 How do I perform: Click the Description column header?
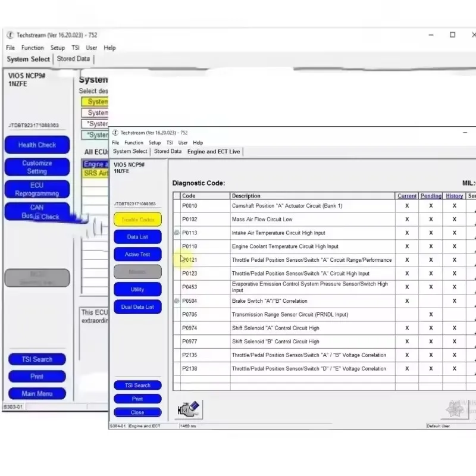click(x=312, y=196)
